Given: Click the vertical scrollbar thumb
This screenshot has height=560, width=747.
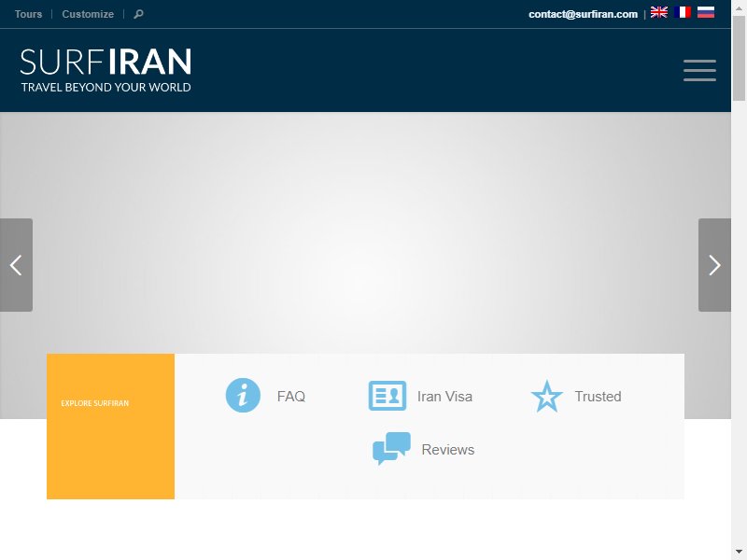Looking at the screenshot, I should coord(739,58).
